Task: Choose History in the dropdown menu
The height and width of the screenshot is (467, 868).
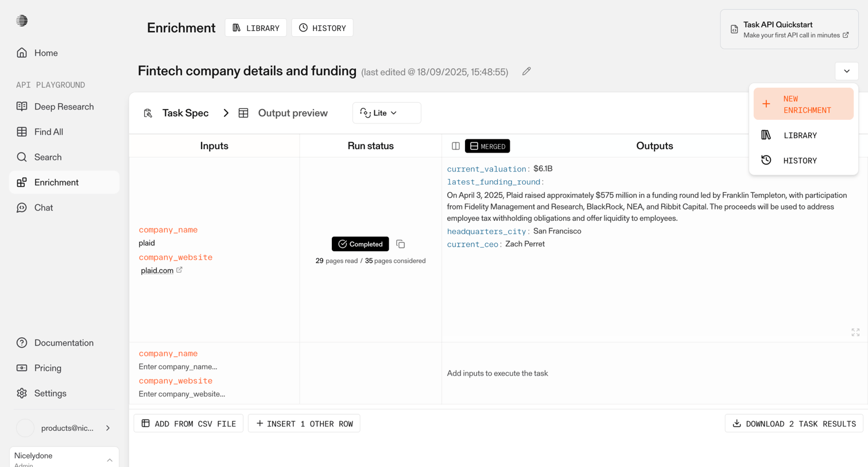Action: point(804,161)
